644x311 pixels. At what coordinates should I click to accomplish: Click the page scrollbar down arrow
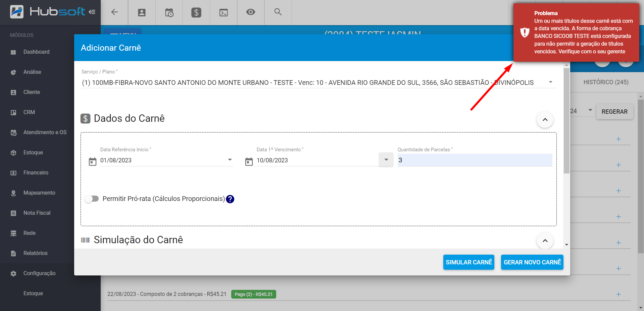(x=641, y=308)
